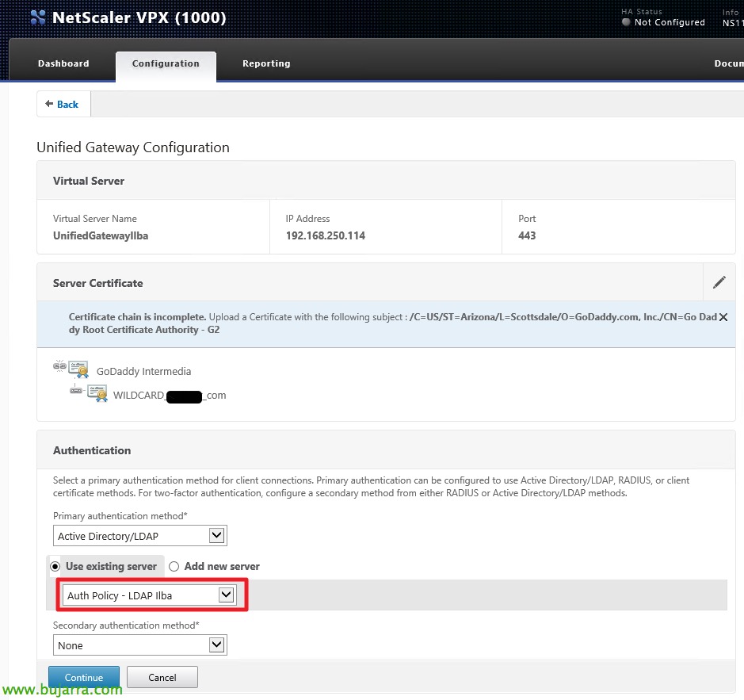The image size is (744, 700).
Task: Click the Cancel button
Action: (x=162, y=677)
